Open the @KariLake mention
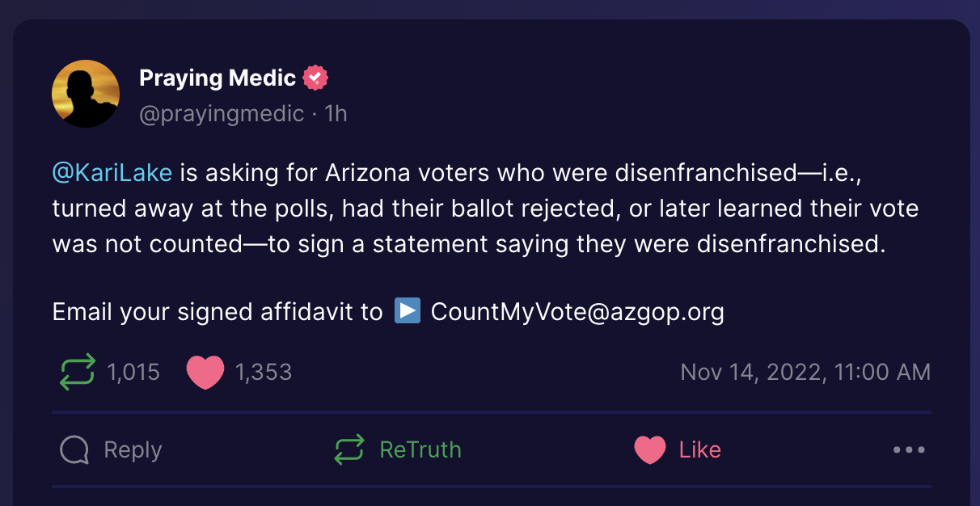The image size is (980, 506). pos(112,173)
